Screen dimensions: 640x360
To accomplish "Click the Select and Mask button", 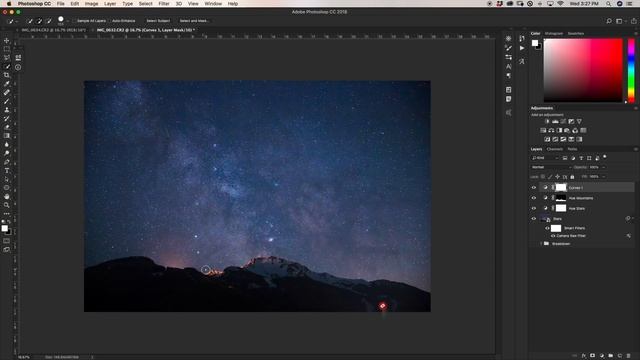I will [193, 21].
